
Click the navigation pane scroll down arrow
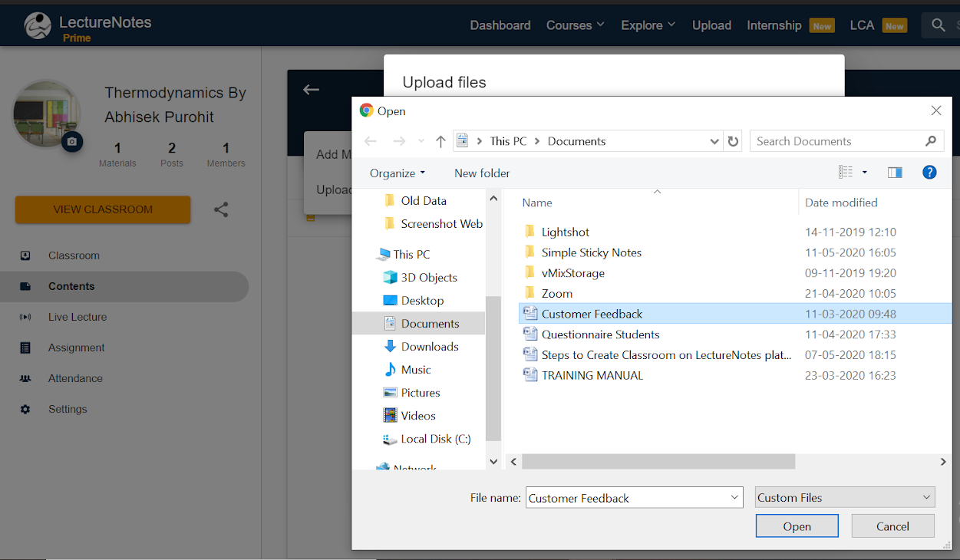pyautogui.click(x=494, y=462)
